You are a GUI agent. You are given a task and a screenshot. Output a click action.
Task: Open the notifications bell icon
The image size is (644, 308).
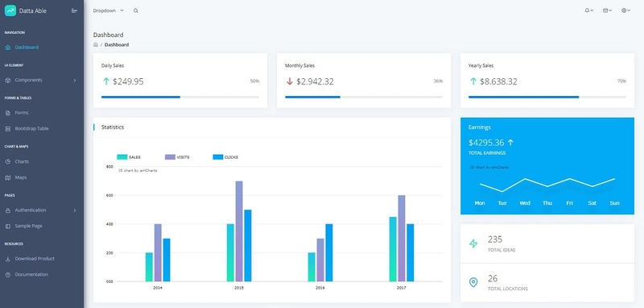tap(588, 10)
